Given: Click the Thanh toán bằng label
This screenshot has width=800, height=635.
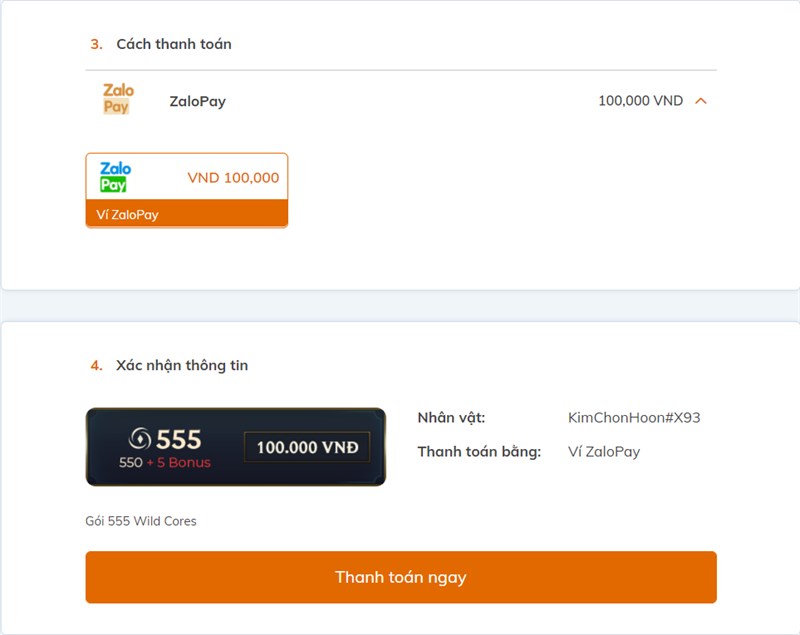Looking at the screenshot, I should point(479,452).
